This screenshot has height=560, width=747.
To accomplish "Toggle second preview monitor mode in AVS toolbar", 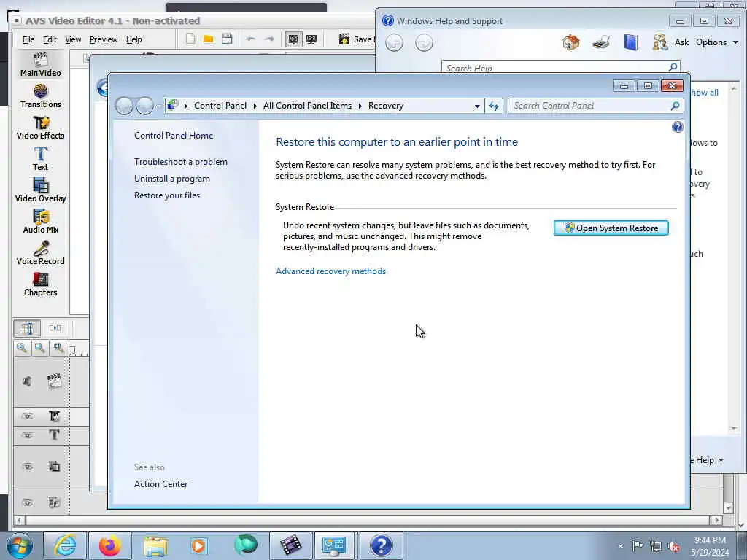I will (x=311, y=39).
